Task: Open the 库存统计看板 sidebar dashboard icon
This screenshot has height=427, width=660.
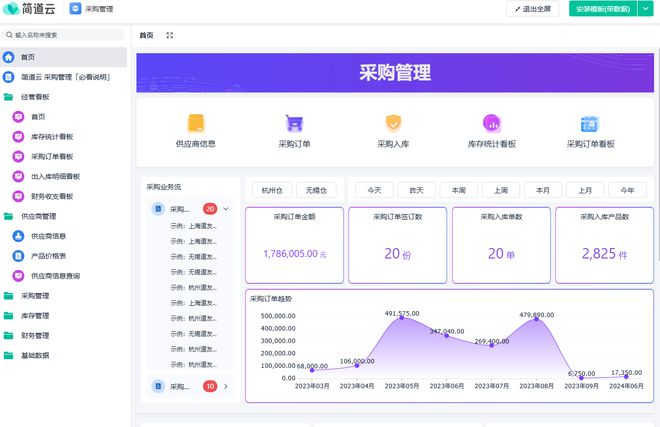Action: pyautogui.click(x=18, y=136)
